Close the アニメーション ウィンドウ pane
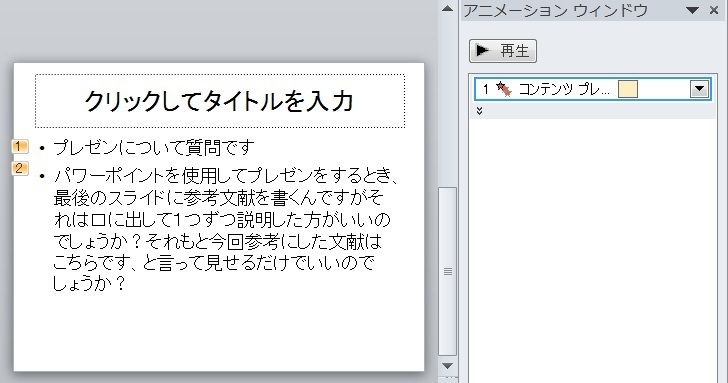 [715, 10]
